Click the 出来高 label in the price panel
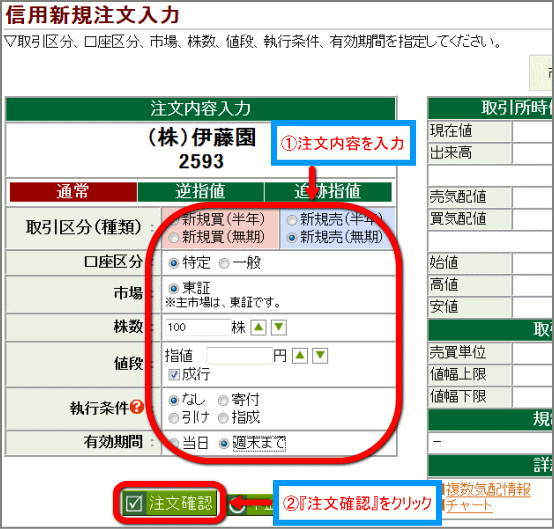The image size is (554, 529). pos(451,153)
